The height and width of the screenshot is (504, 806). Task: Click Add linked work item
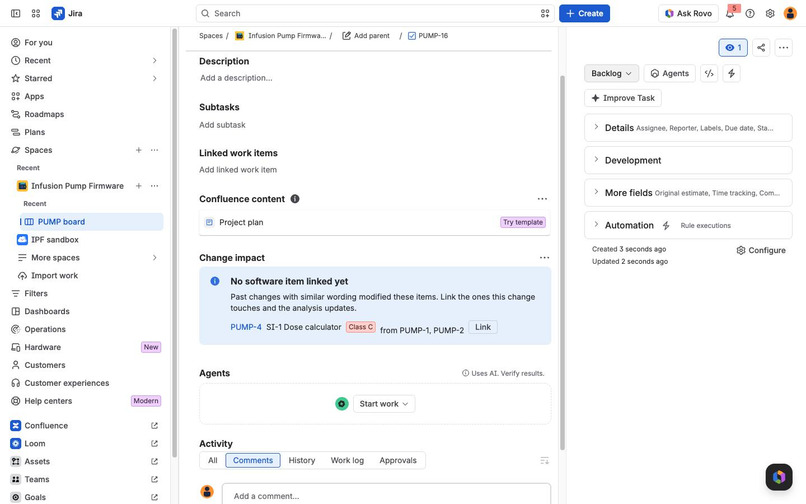pyautogui.click(x=238, y=170)
